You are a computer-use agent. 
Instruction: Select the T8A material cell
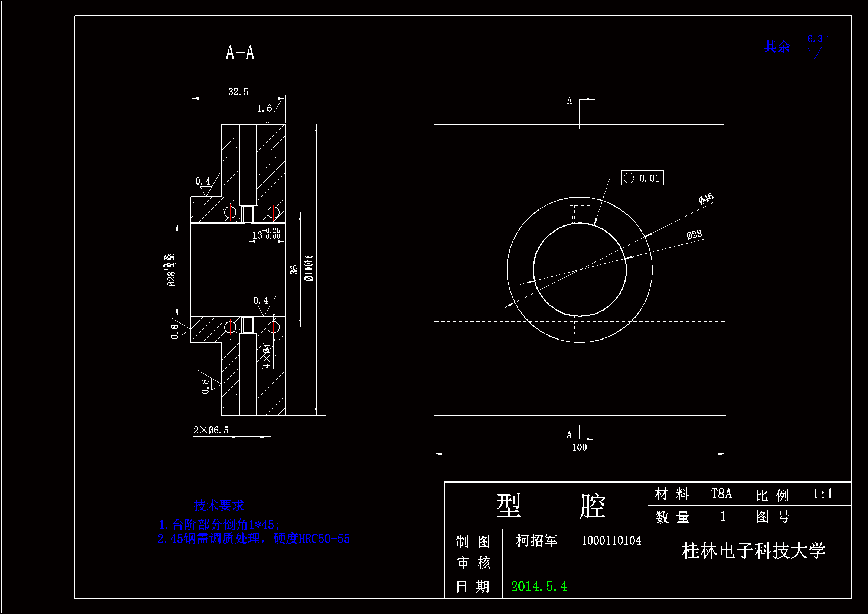click(x=721, y=494)
